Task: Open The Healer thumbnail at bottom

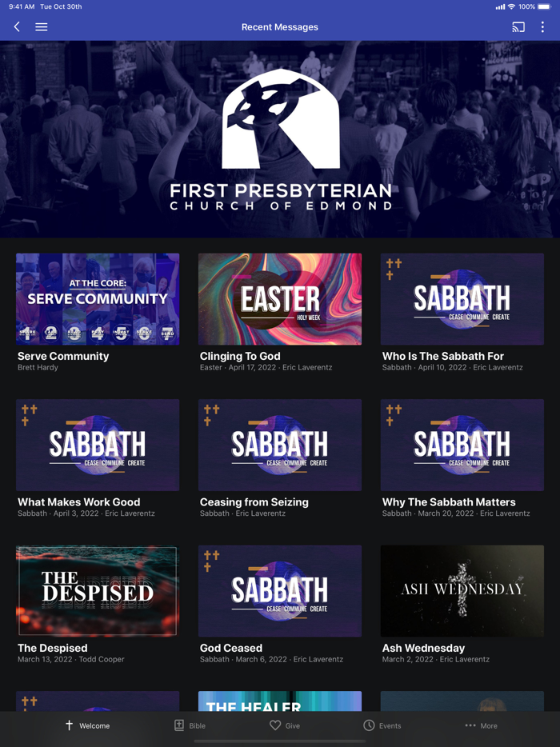Action: (x=280, y=701)
